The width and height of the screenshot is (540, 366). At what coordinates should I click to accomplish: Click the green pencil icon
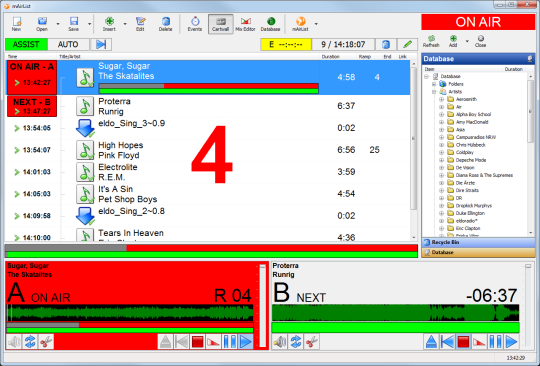pyautogui.click(x=407, y=44)
